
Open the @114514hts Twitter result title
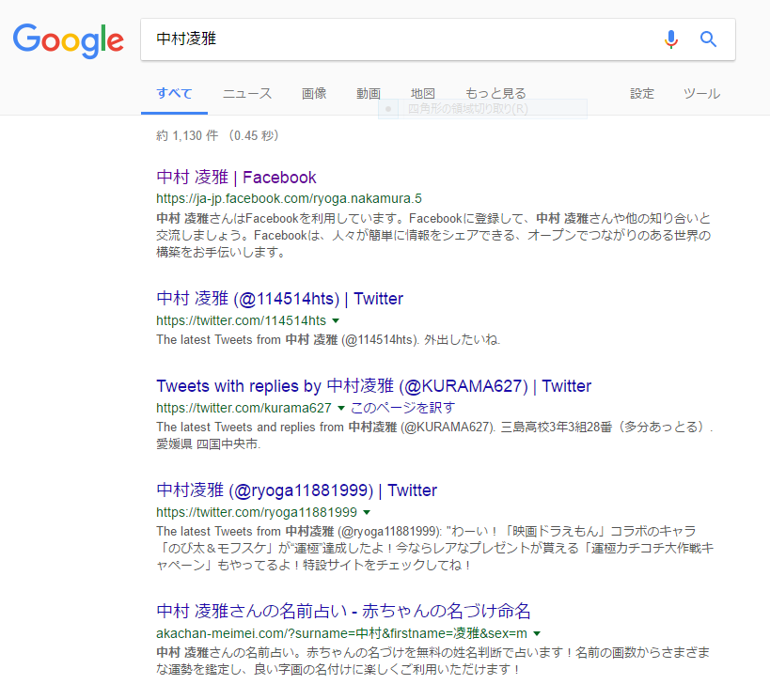point(279,299)
